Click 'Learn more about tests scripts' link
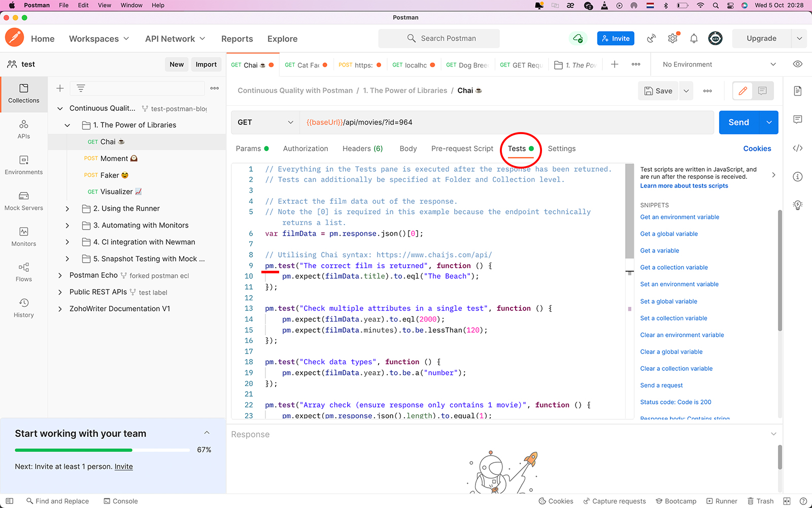The width and height of the screenshot is (812, 508). click(x=684, y=186)
